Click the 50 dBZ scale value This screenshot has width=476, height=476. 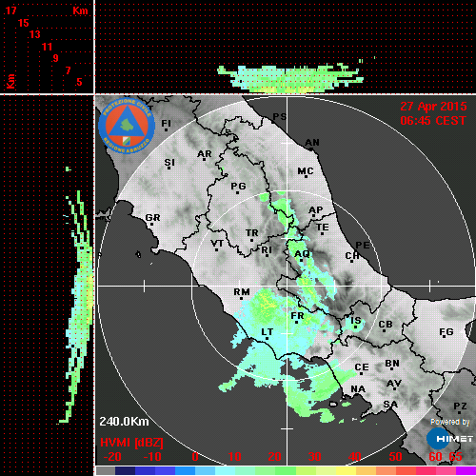[x=395, y=457]
